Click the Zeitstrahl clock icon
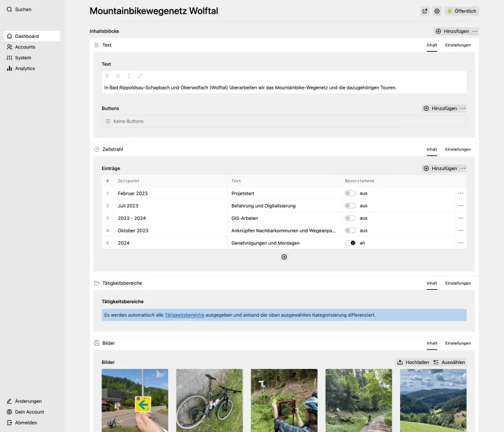 click(96, 149)
